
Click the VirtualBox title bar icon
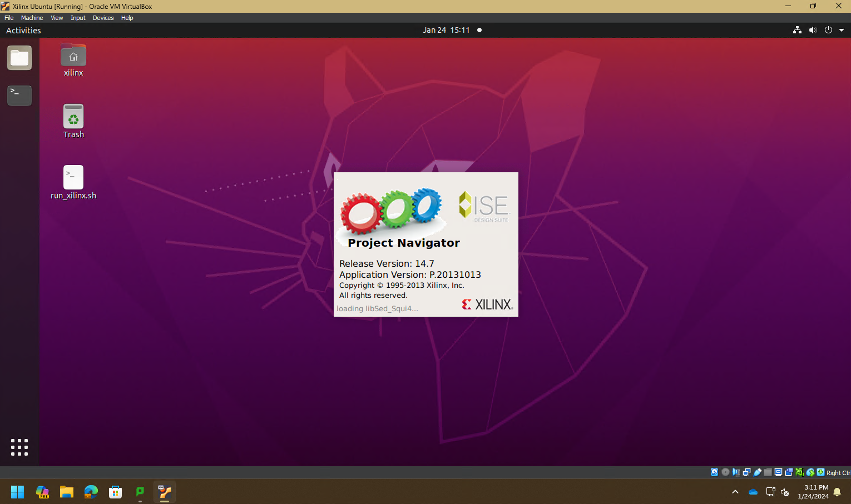[6, 6]
